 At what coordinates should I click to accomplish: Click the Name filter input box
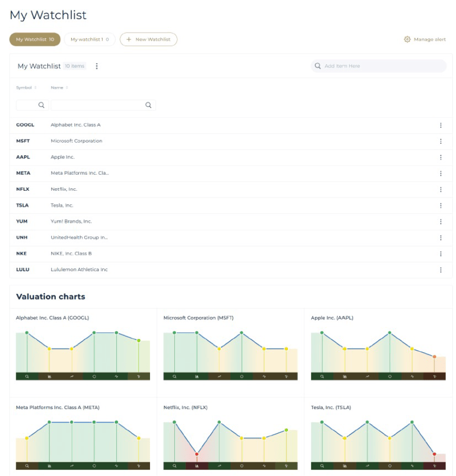coord(103,105)
